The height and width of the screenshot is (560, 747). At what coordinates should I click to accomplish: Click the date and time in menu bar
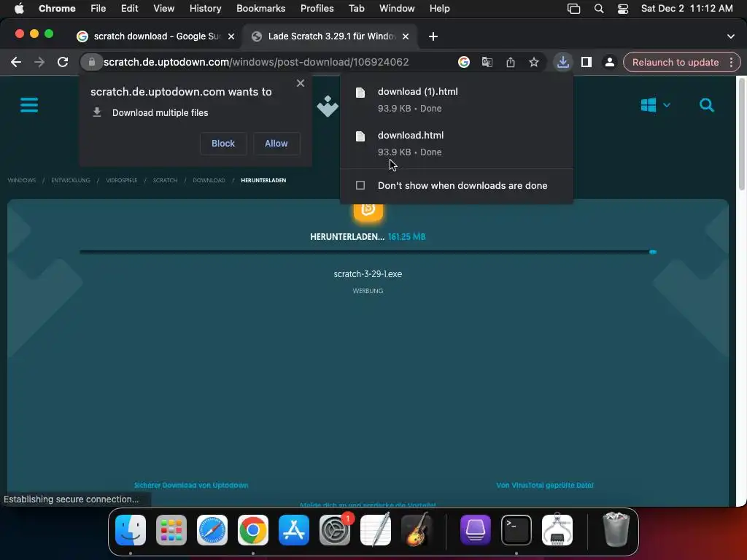pyautogui.click(x=686, y=9)
